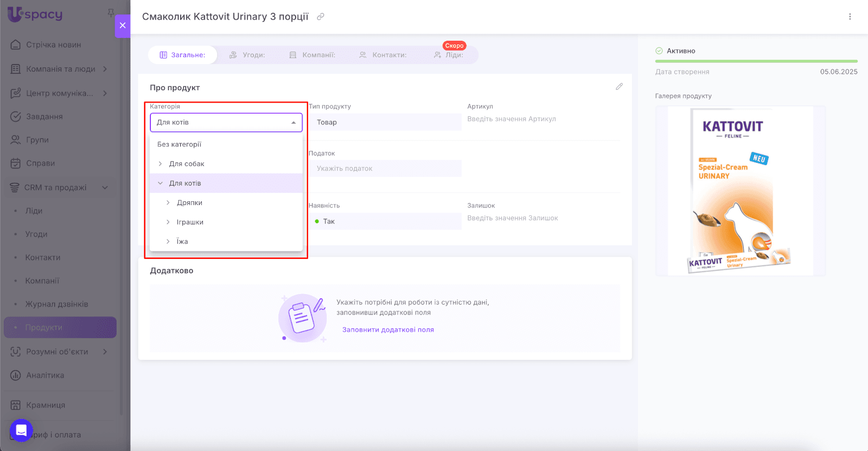The image size is (868, 451).
Task: Open the Kattovit product gallery image
Action: [740, 190]
